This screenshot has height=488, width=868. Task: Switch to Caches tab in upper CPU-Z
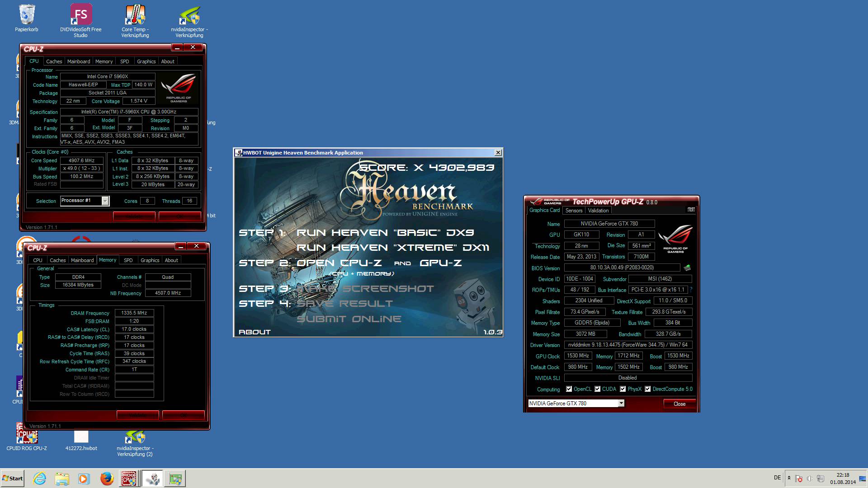[x=54, y=61]
